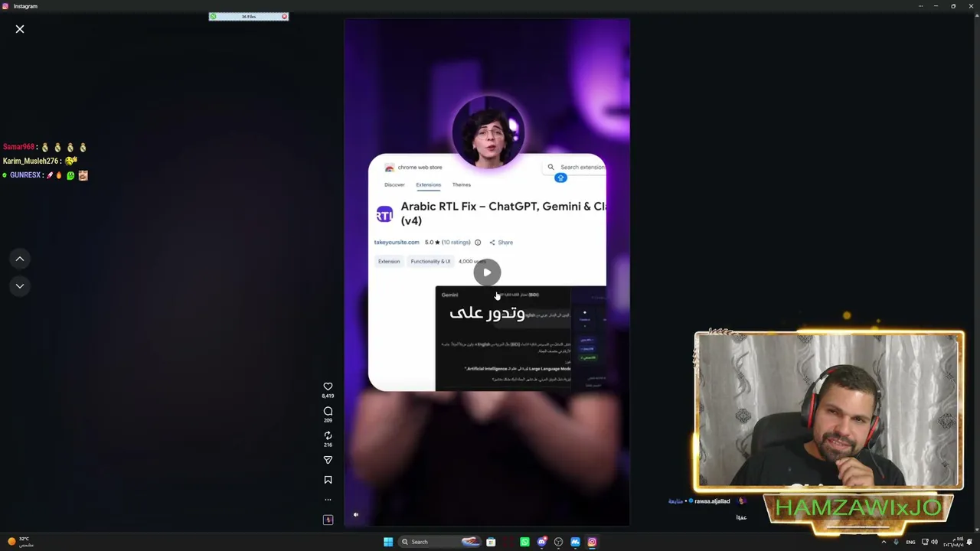Switch the ENG input language
Viewport: 980px width, 551px height.
click(x=910, y=542)
